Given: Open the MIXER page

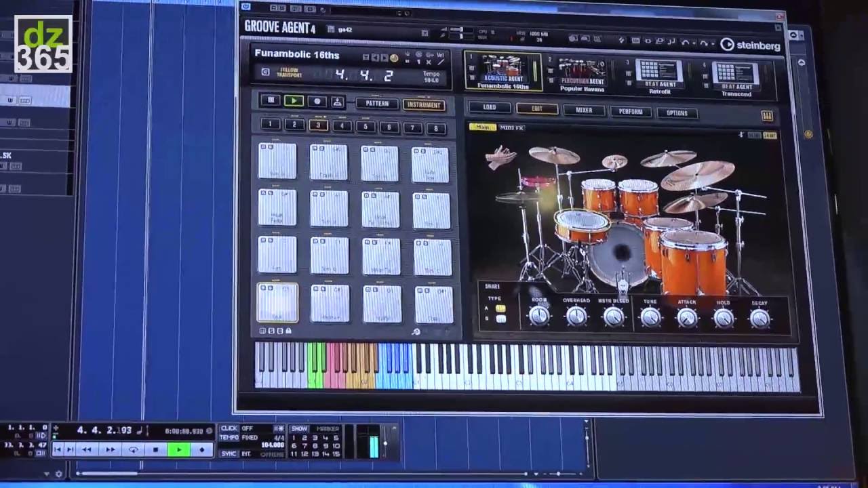Looking at the screenshot, I should (584, 110).
